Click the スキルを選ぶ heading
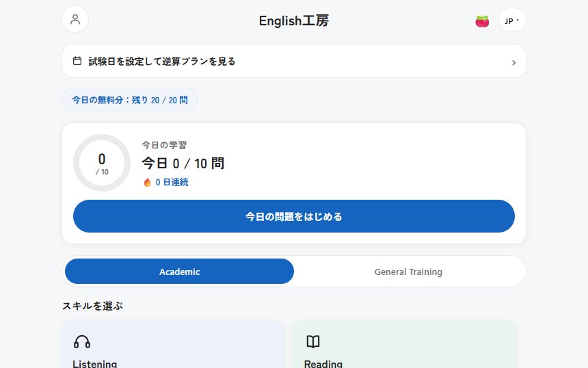This screenshot has width=588, height=368. coord(92,306)
